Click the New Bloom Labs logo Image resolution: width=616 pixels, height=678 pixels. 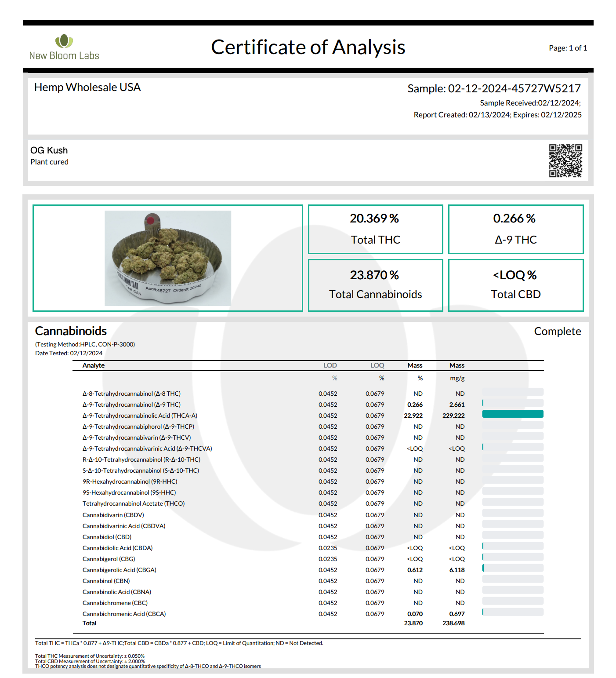64,47
